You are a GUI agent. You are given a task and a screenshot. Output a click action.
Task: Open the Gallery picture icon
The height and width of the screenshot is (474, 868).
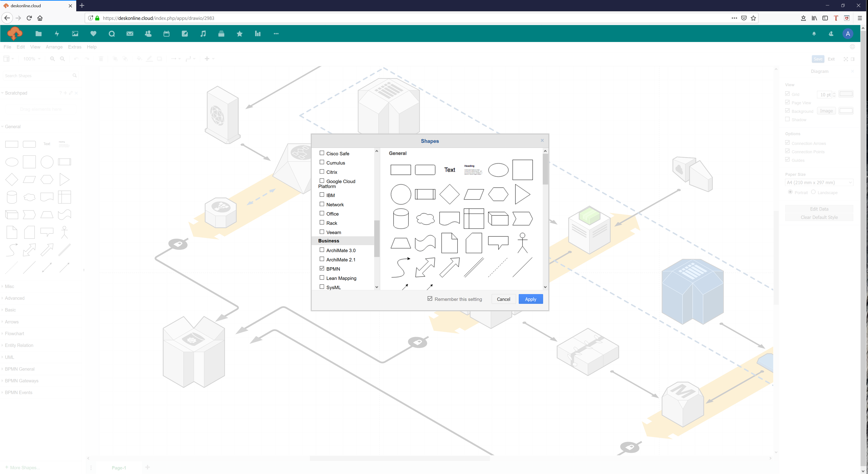pos(75,34)
